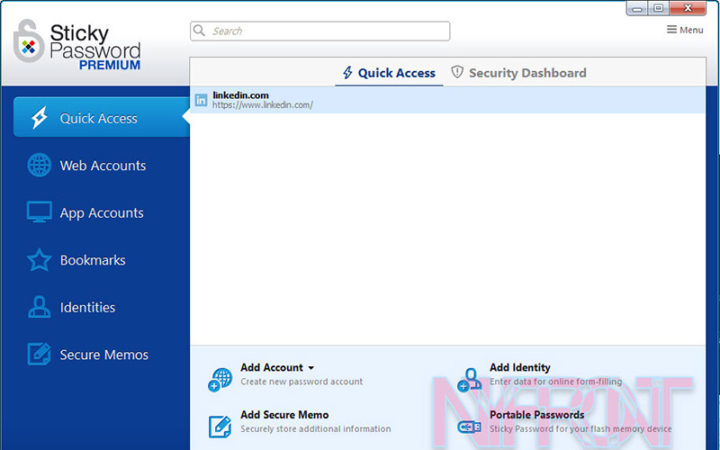Image resolution: width=720 pixels, height=450 pixels.
Task: Click the Add Secure Memo icon
Action: coord(220,426)
